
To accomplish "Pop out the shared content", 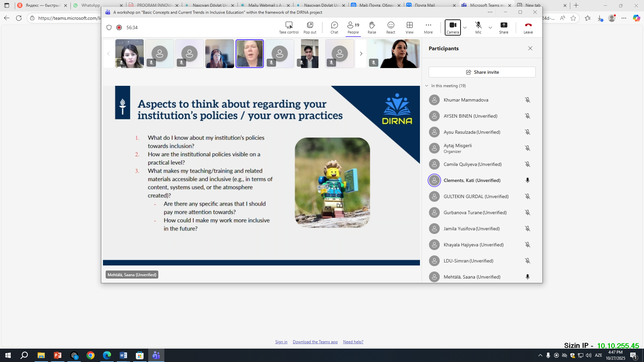I will [x=310, y=27].
